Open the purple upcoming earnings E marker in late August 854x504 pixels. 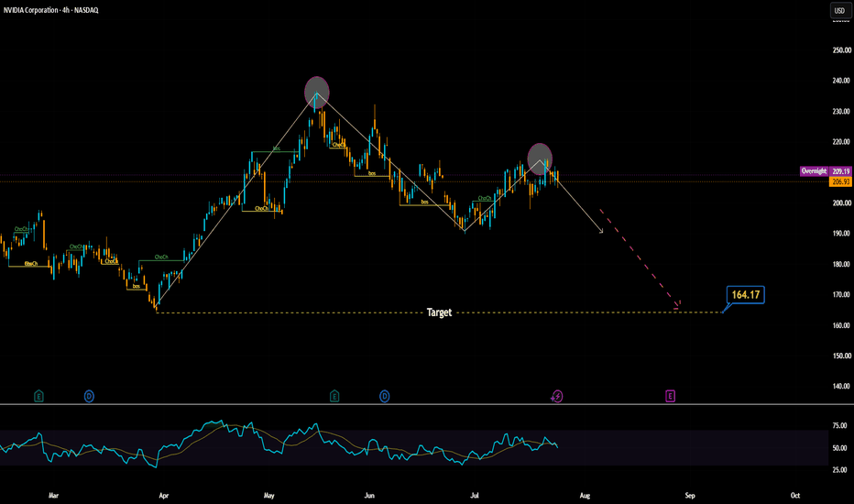pos(671,396)
